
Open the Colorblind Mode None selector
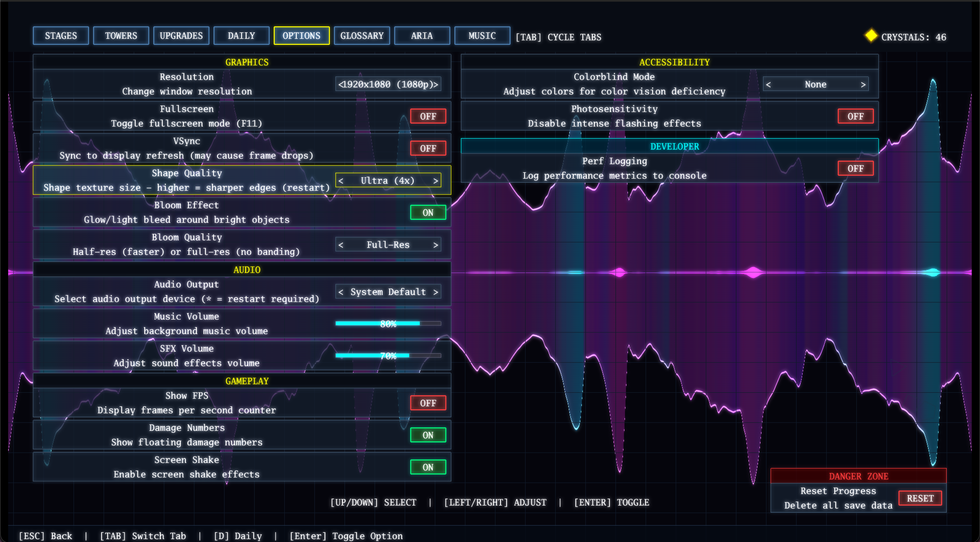coord(815,85)
